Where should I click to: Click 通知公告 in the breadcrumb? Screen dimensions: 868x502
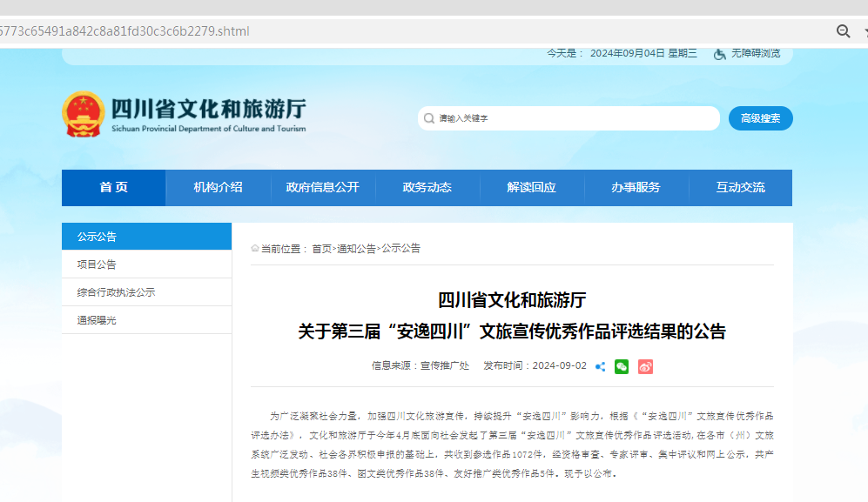356,249
